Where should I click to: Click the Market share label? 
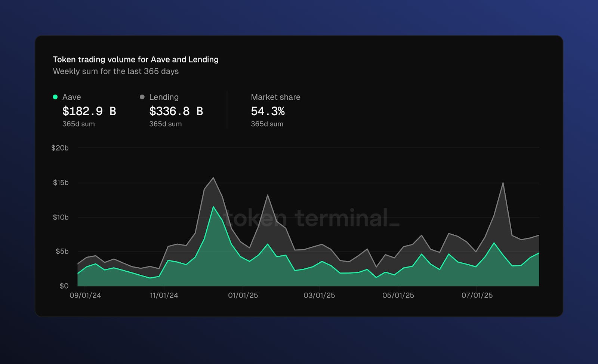(275, 97)
